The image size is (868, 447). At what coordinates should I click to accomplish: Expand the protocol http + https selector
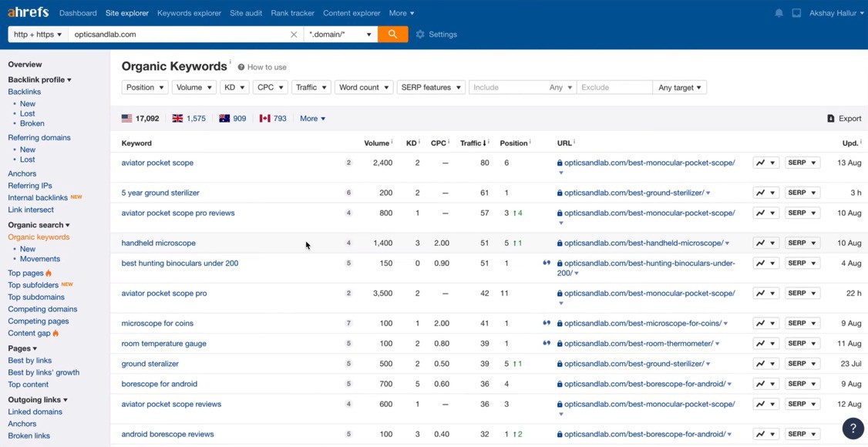pos(38,35)
